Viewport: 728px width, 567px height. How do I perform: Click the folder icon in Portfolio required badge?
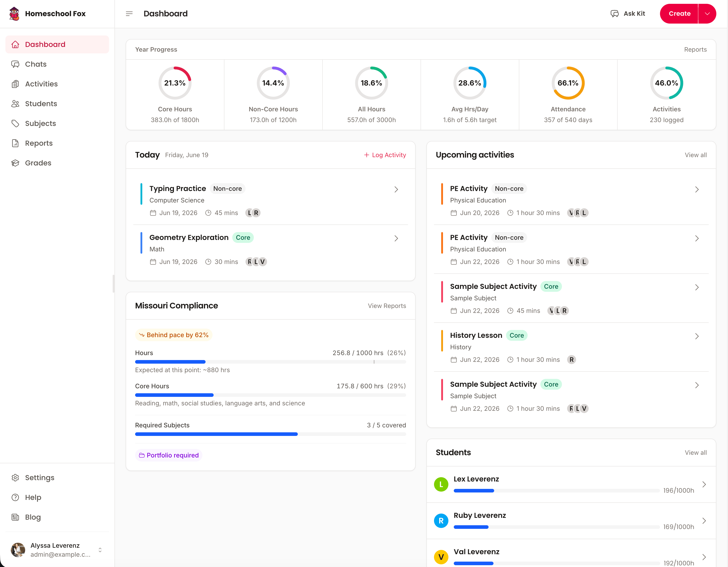pyautogui.click(x=142, y=455)
